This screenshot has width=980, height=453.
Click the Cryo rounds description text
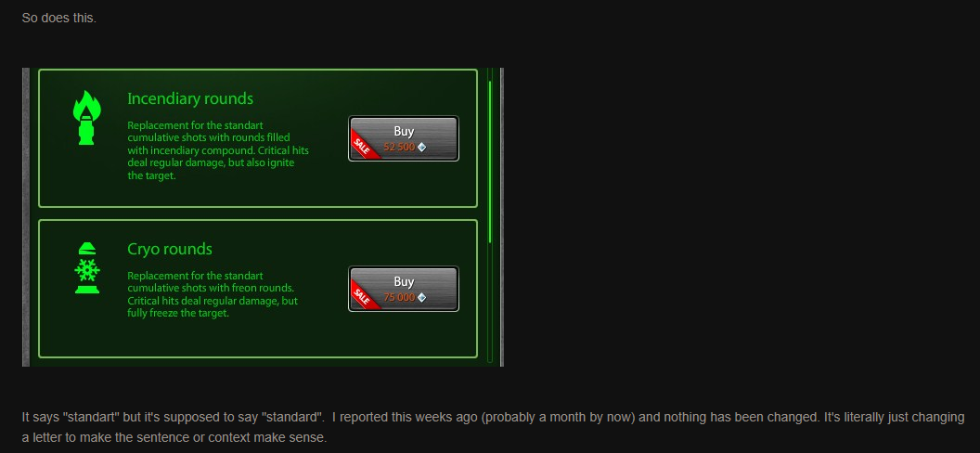pos(213,294)
